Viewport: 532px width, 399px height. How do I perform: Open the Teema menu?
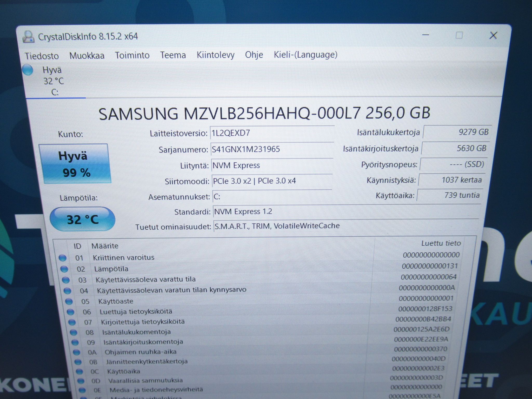click(173, 55)
